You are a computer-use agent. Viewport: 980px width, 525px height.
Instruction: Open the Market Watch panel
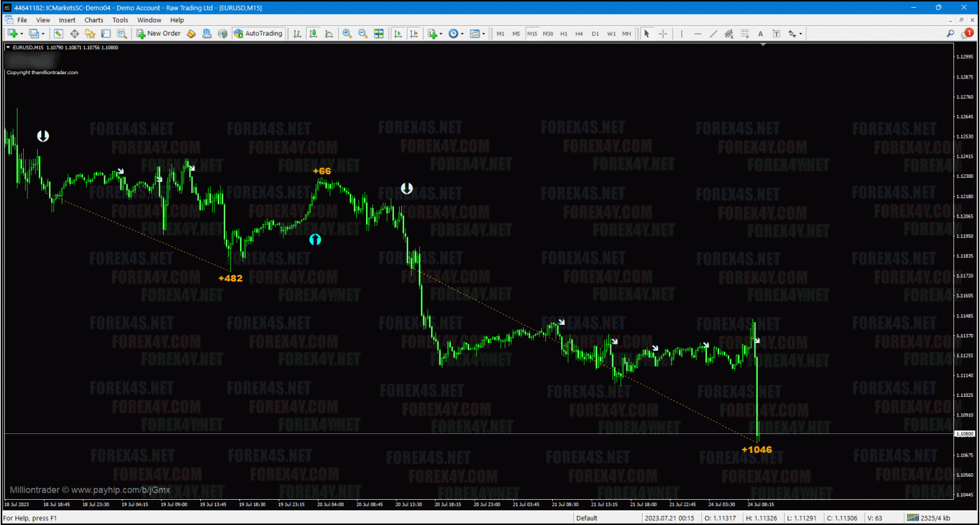pyautogui.click(x=59, y=34)
